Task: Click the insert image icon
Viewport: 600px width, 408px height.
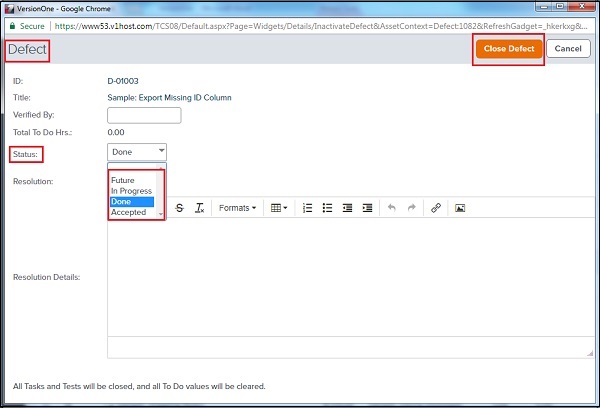Action: pos(460,208)
